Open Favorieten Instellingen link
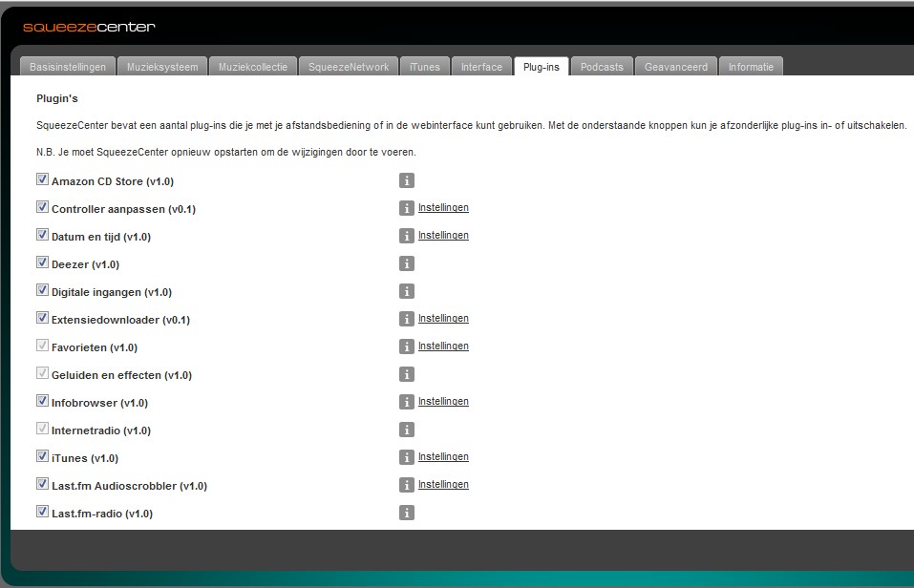 click(443, 346)
